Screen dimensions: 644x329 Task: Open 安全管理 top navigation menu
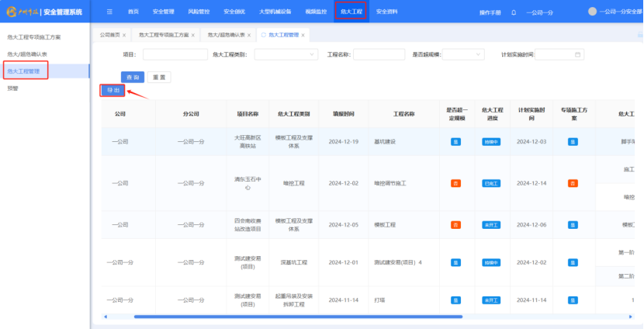pyautogui.click(x=163, y=12)
